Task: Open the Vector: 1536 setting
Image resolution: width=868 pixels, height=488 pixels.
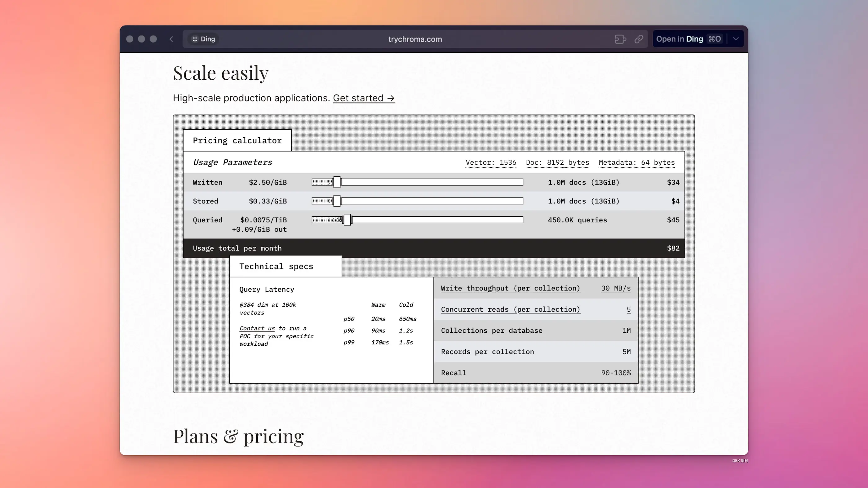Action: [491, 162]
